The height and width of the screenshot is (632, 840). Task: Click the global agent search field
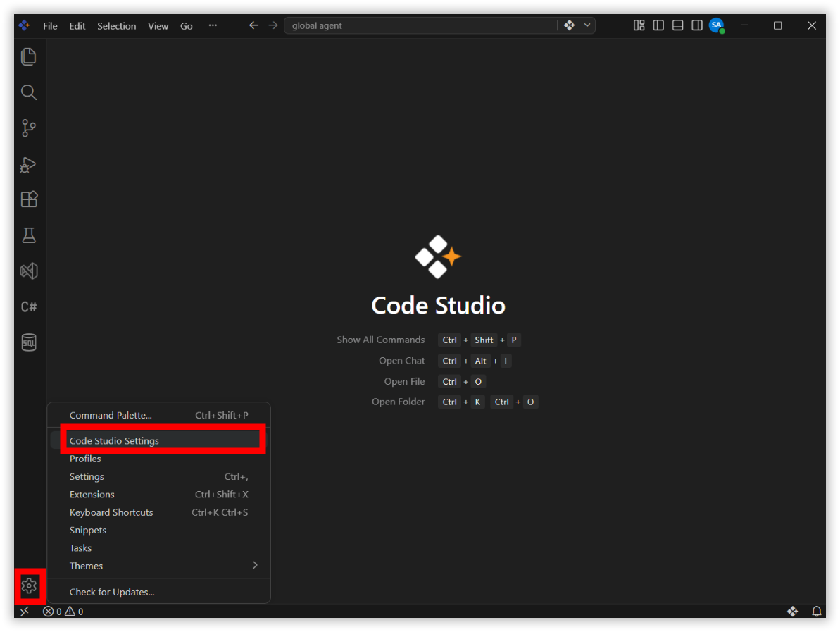[420, 25]
